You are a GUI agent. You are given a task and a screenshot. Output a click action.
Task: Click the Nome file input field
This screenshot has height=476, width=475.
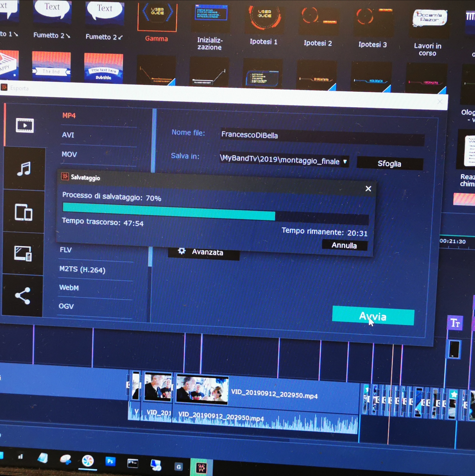(x=322, y=137)
